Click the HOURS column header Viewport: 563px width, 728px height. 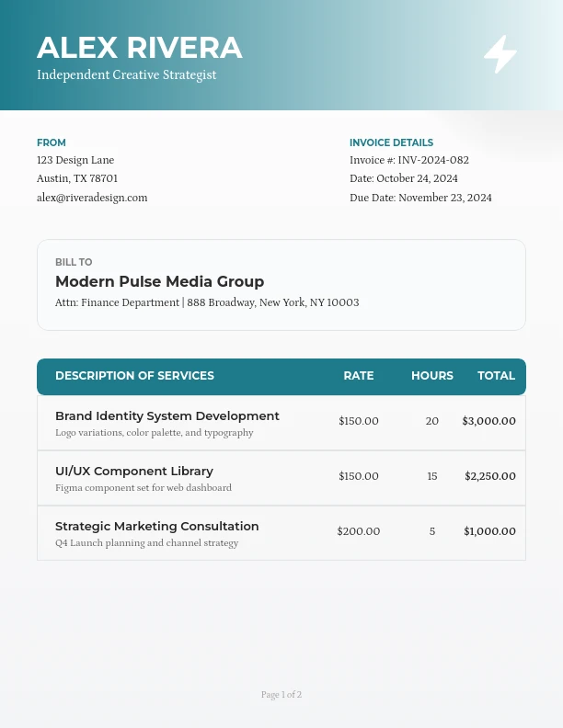432,376
